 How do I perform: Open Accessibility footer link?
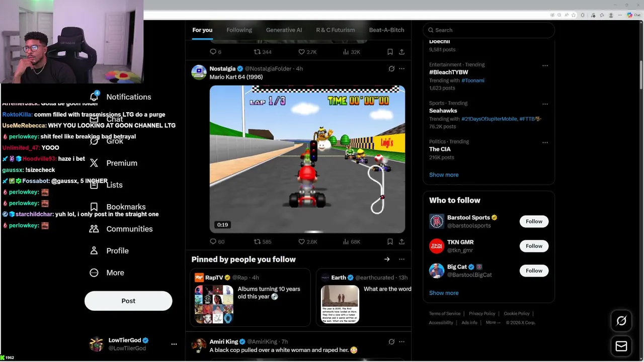pyautogui.click(x=441, y=323)
